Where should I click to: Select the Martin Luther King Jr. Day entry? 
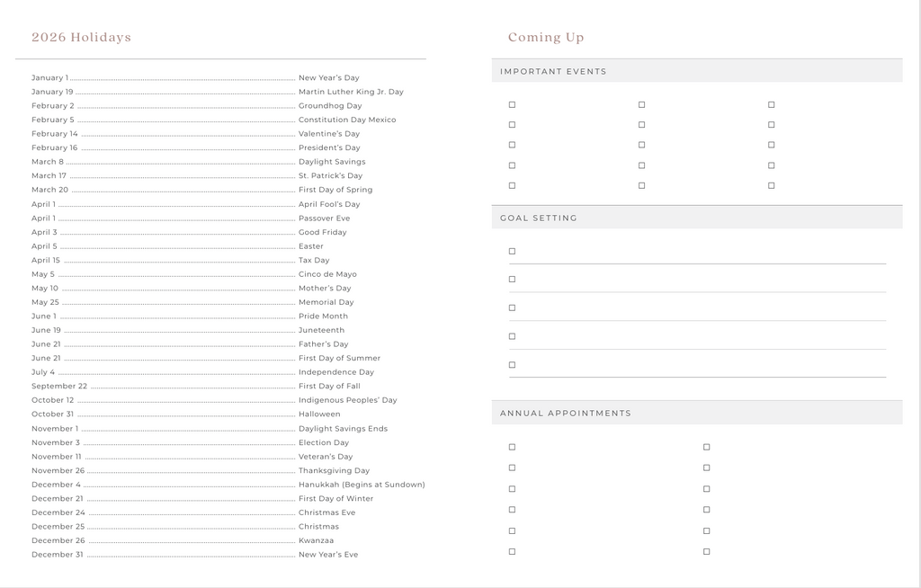(351, 92)
